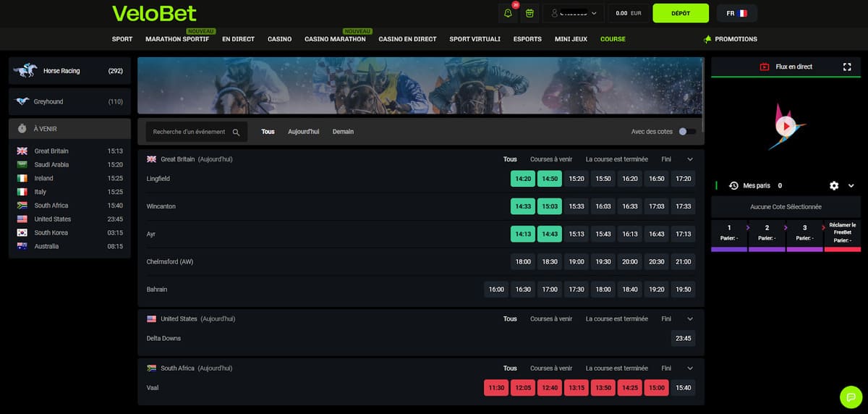The height and width of the screenshot is (414, 868).
Task: Click the green Dépôt button
Action: click(x=681, y=13)
